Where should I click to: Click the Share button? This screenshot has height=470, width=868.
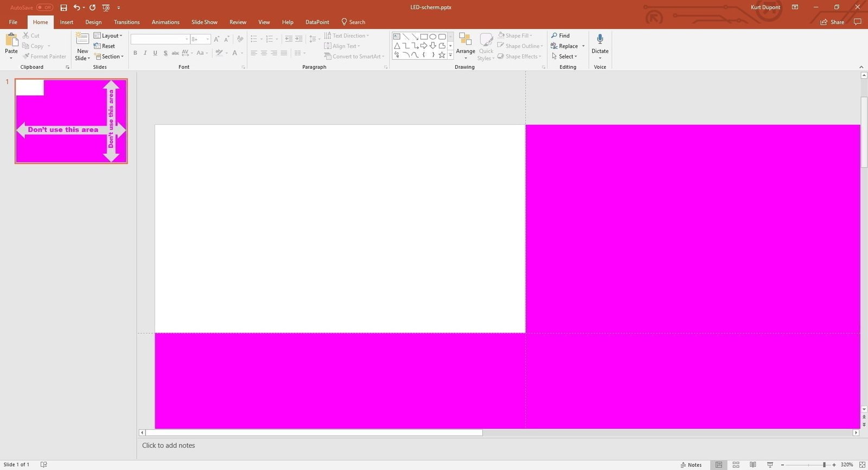click(833, 22)
